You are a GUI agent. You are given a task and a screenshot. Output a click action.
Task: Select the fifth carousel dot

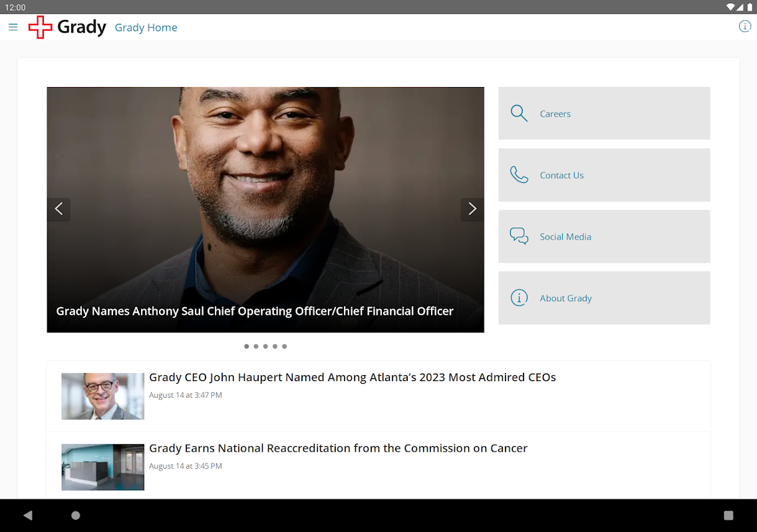click(x=284, y=346)
